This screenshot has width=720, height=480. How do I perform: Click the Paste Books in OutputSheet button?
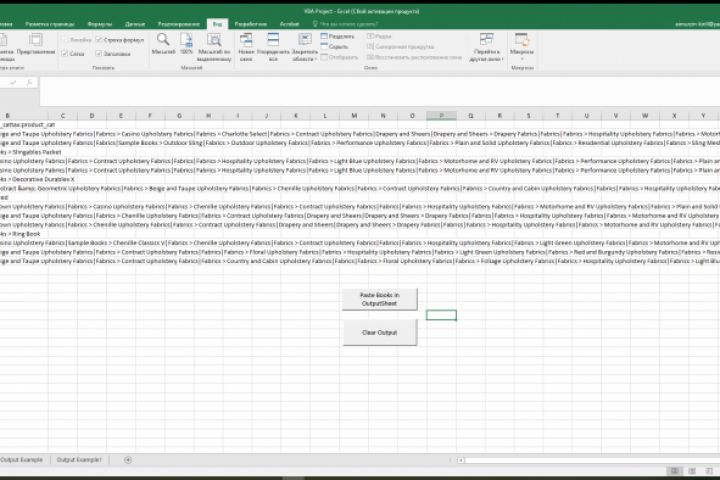[x=380, y=299]
